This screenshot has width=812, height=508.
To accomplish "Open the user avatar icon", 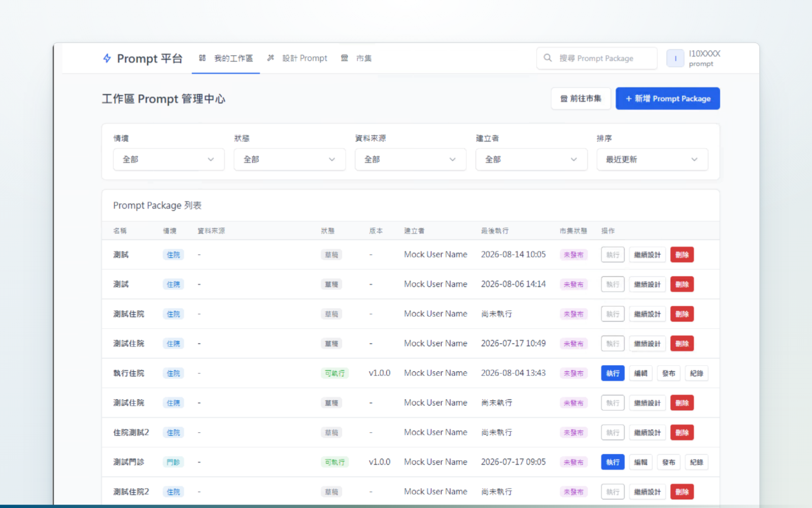I will pos(675,58).
